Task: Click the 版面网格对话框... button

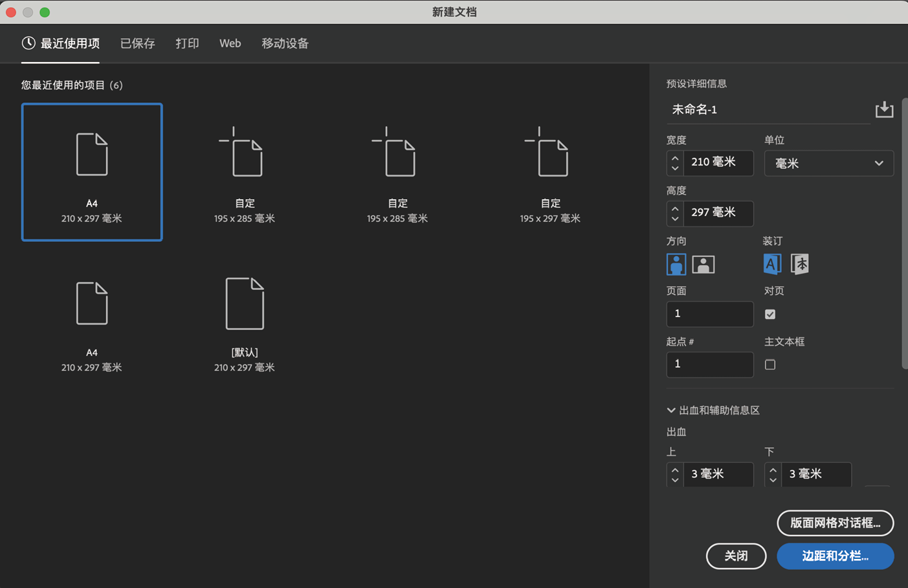Action: coord(835,523)
